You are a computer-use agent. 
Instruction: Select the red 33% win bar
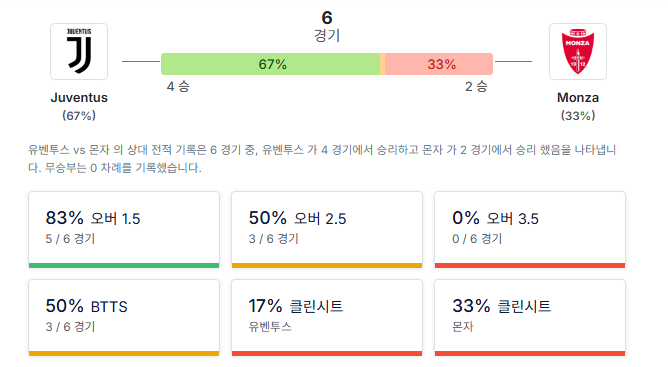(439, 64)
